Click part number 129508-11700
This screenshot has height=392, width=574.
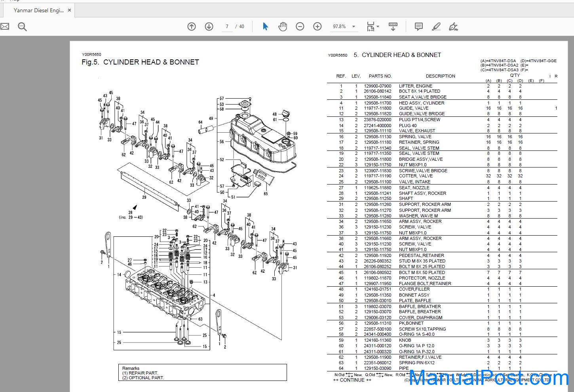378,103
